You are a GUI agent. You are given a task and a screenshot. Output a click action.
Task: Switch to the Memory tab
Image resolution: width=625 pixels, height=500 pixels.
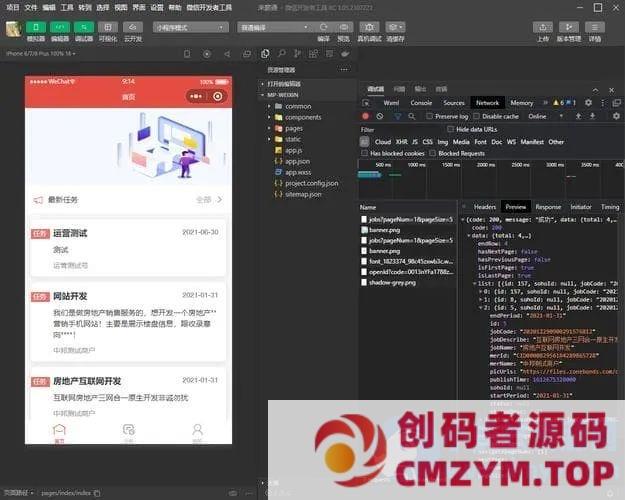[522, 103]
